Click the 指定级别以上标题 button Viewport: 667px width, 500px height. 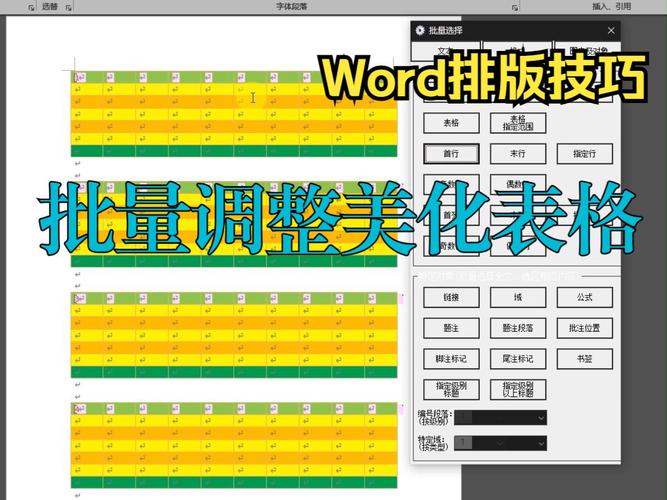coord(518,389)
